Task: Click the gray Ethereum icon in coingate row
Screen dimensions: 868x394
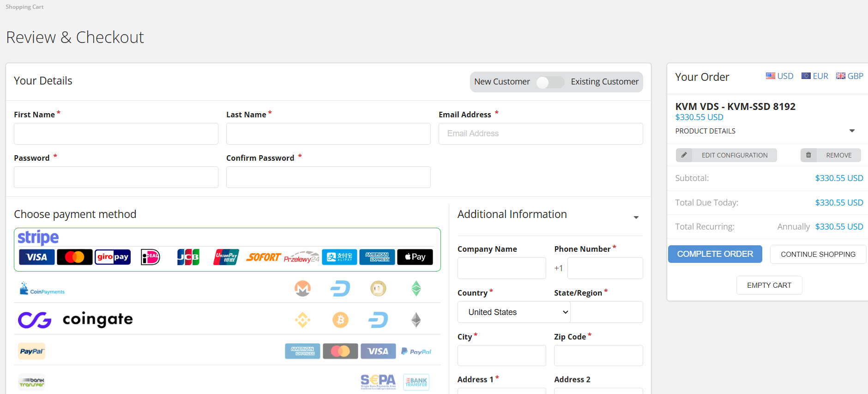Action: [416, 320]
